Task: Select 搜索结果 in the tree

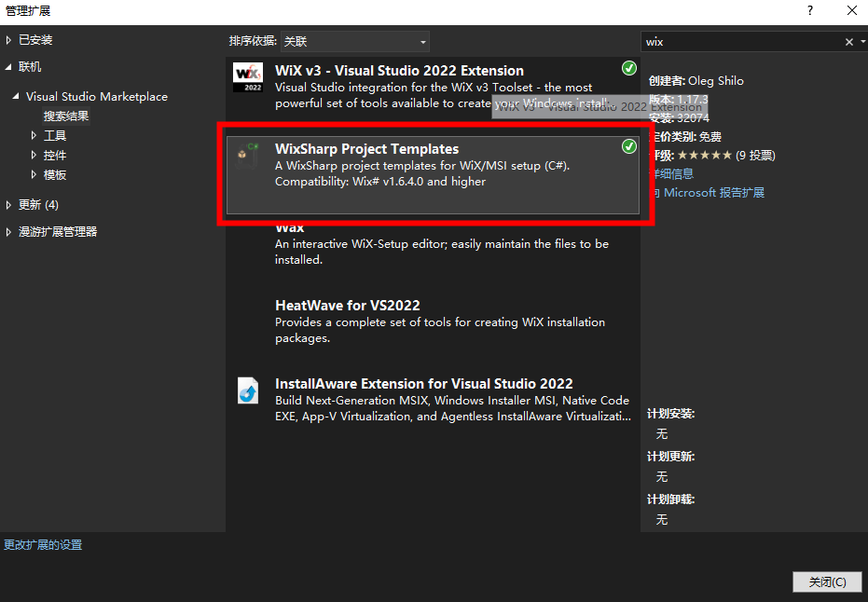Action: point(66,116)
